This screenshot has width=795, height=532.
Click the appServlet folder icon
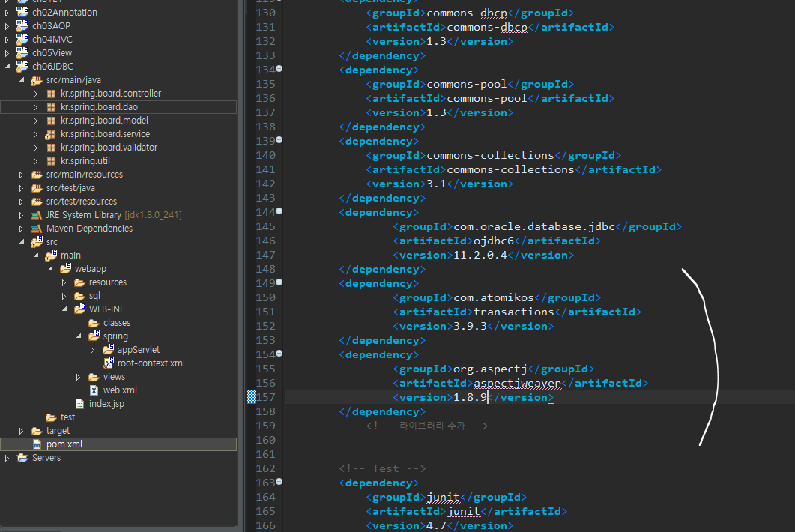pyautogui.click(x=108, y=349)
